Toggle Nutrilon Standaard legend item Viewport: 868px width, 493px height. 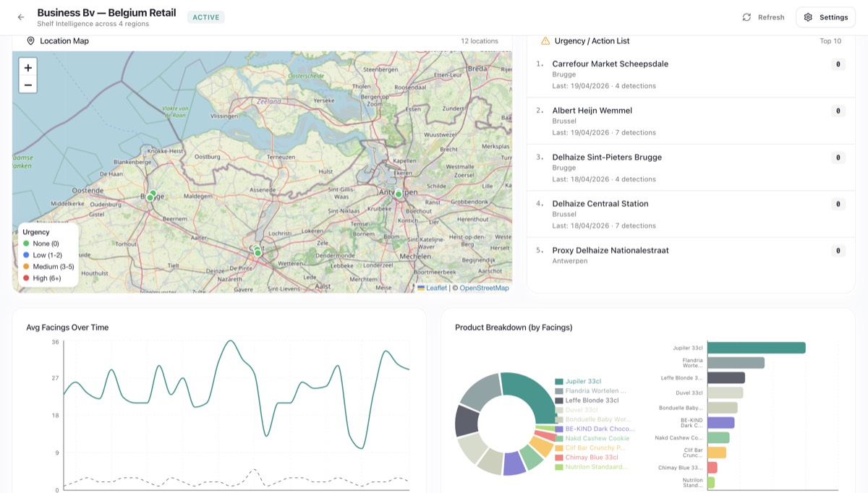[591, 467]
